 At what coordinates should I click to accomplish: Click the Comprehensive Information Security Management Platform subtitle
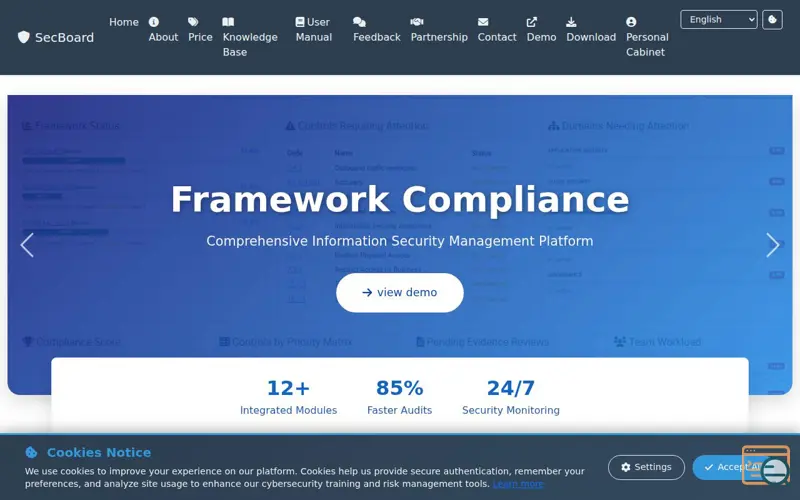(399, 241)
